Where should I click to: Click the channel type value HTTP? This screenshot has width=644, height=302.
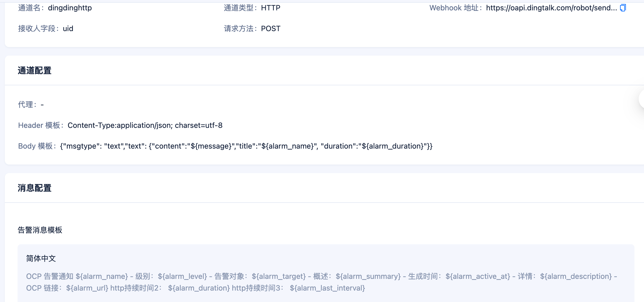click(x=270, y=8)
